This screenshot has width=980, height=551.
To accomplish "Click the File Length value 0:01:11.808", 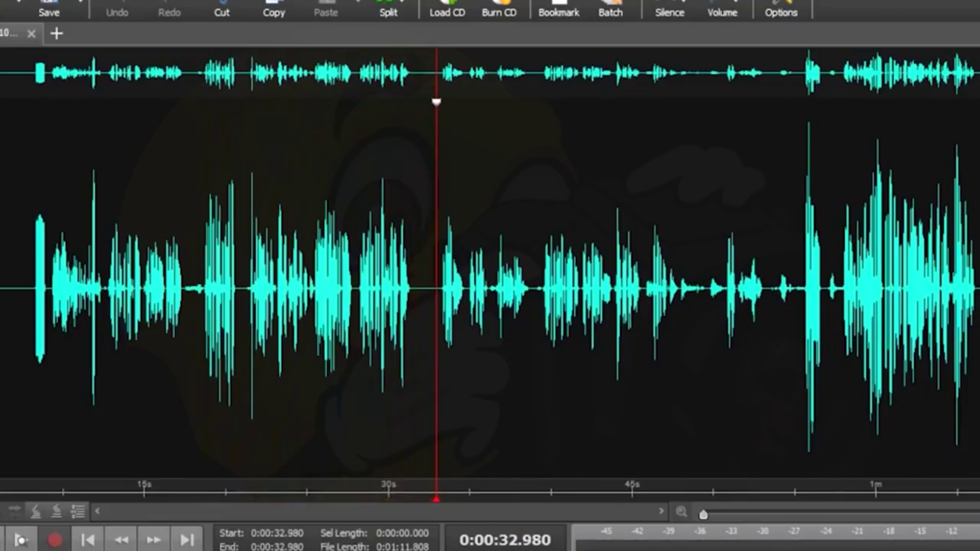I will click(402, 546).
